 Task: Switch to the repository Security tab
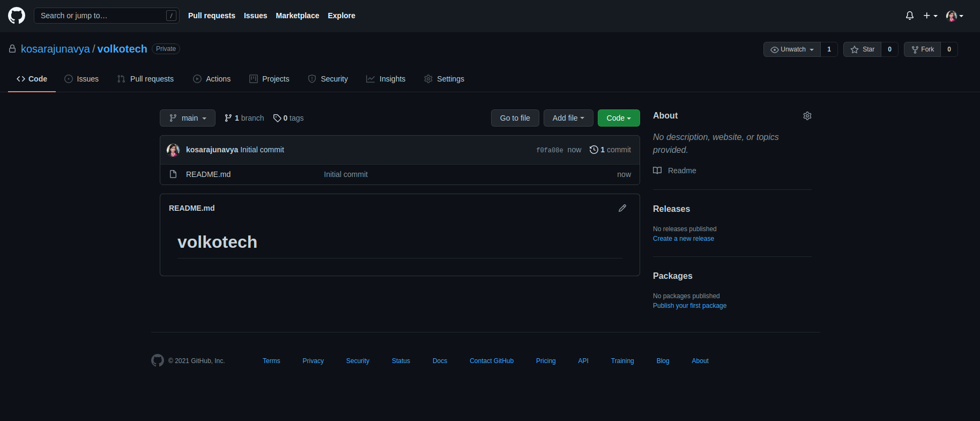coord(328,79)
